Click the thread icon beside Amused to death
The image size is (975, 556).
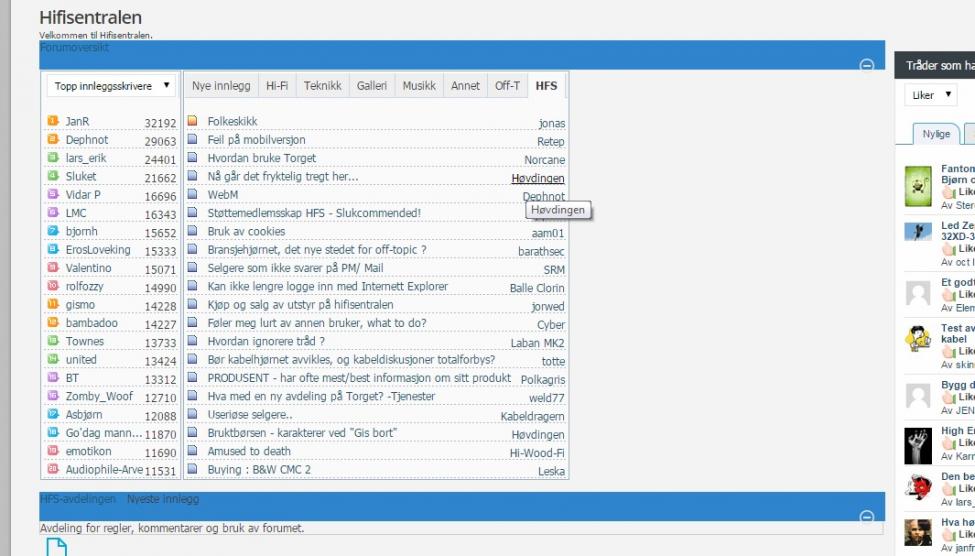193,451
